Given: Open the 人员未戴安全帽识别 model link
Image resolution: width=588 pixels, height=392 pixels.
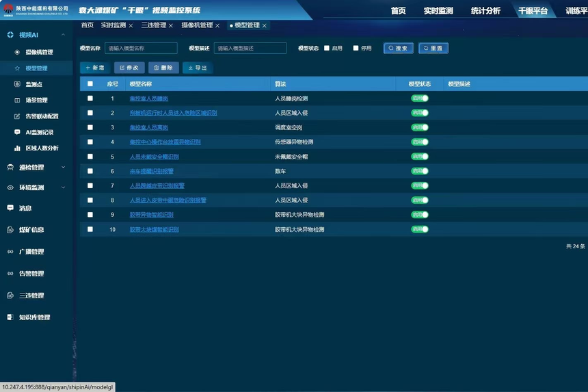Looking at the screenshot, I should [154, 157].
